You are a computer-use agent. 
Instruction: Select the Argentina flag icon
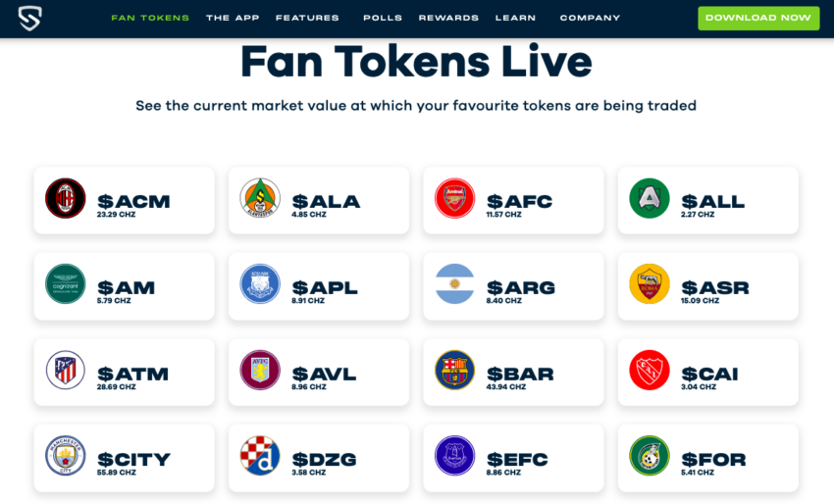click(x=454, y=284)
